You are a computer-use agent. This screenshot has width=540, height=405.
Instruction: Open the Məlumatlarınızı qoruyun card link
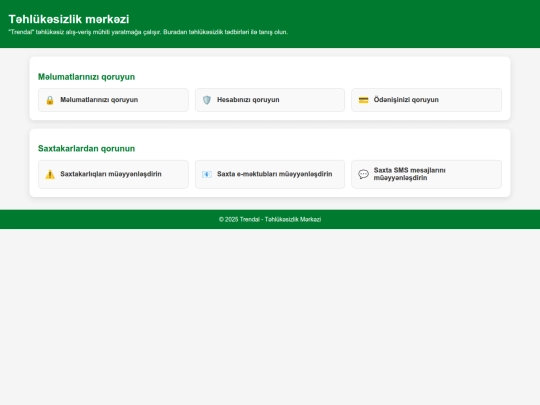coord(113,100)
